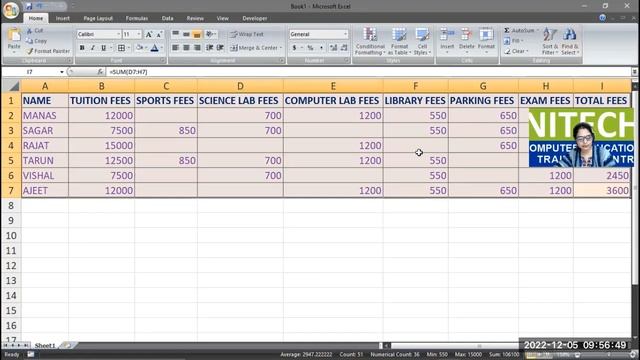Select the Format Painter brush
640x360 pixels.
pos(48,51)
